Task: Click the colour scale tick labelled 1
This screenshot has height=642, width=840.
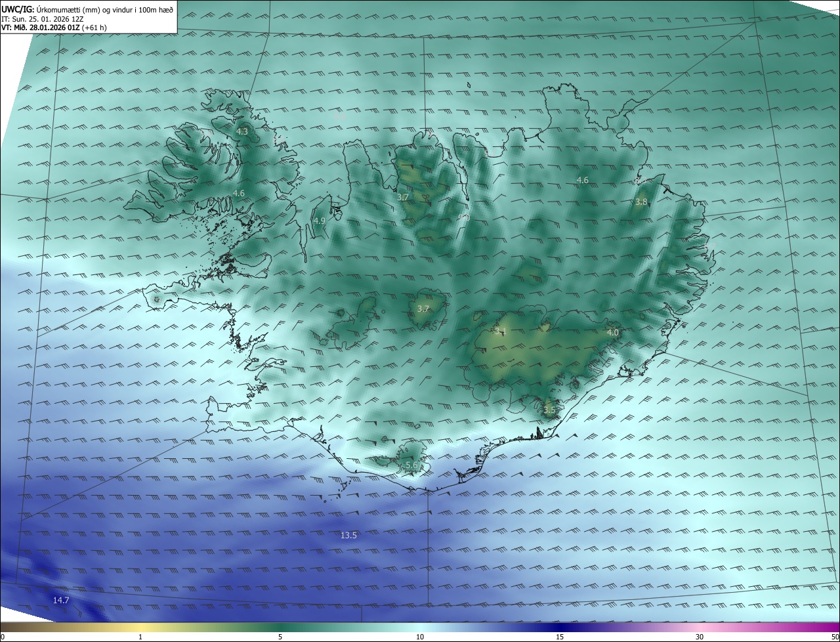Action: tap(140, 637)
